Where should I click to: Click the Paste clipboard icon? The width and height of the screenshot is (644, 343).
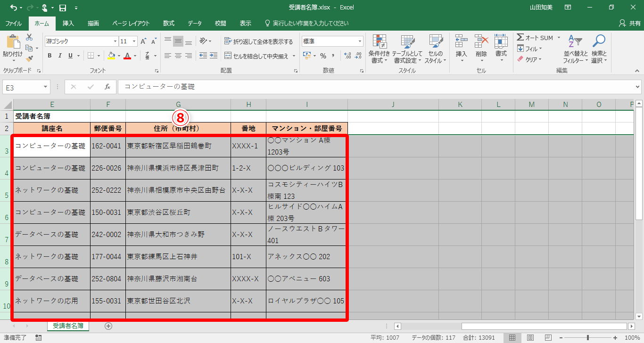[12, 42]
